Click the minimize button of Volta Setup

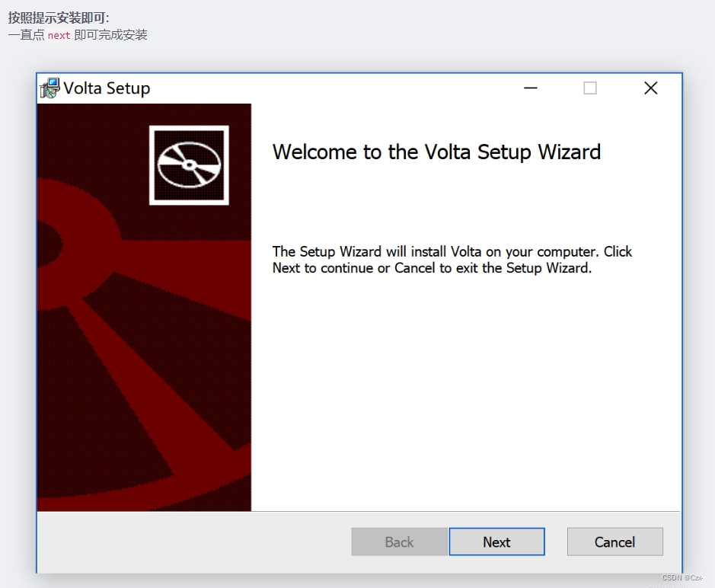pyautogui.click(x=530, y=88)
